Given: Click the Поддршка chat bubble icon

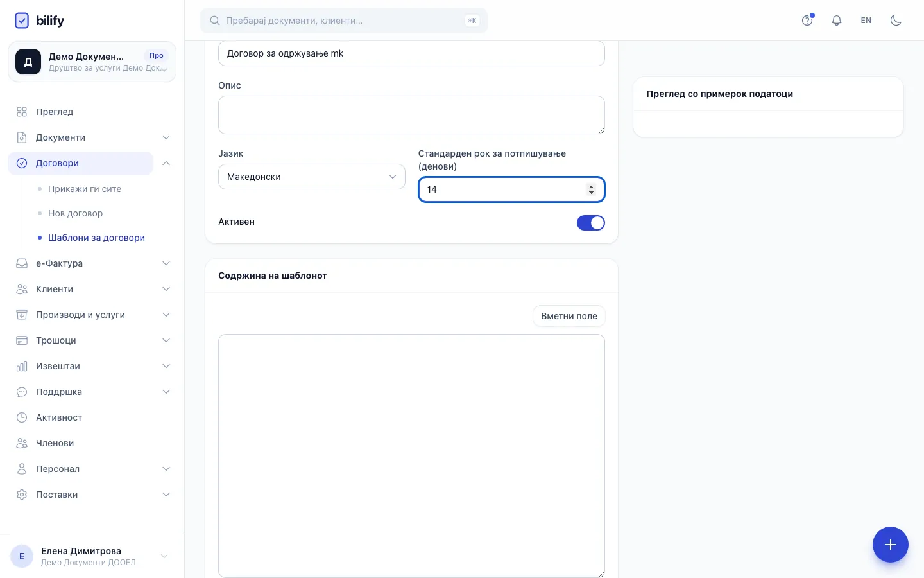Looking at the screenshot, I should coord(22,392).
